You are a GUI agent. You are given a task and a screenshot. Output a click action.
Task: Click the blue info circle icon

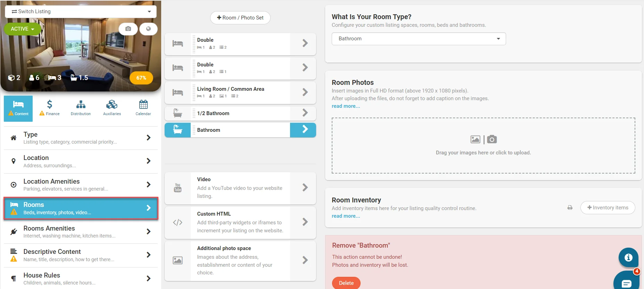click(x=628, y=257)
